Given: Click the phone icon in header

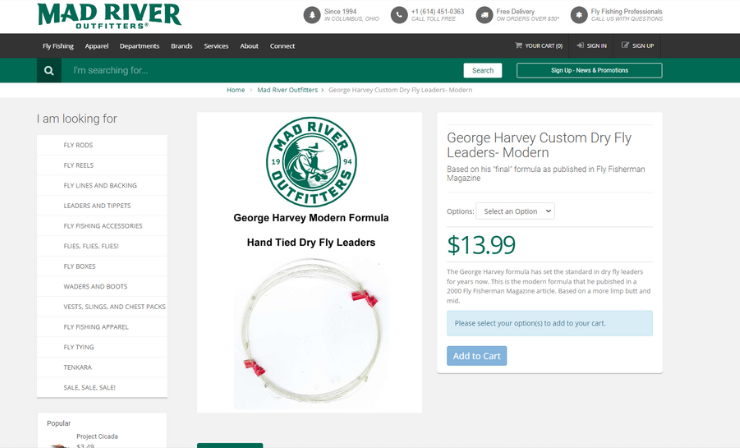Looking at the screenshot, I should (x=399, y=15).
